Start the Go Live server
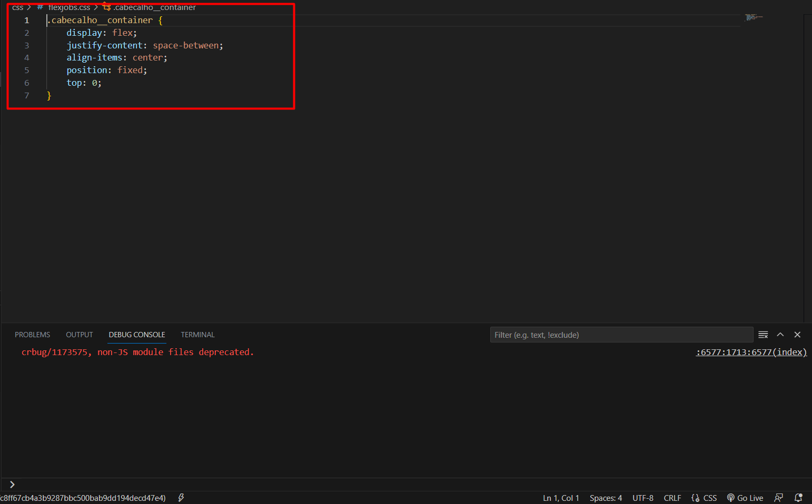The image size is (812, 504). coord(745,498)
